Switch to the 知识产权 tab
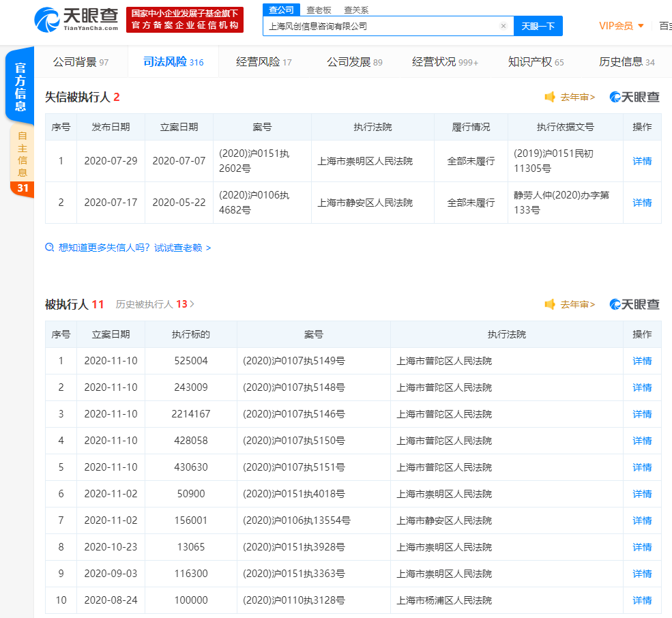 coord(536,62)
